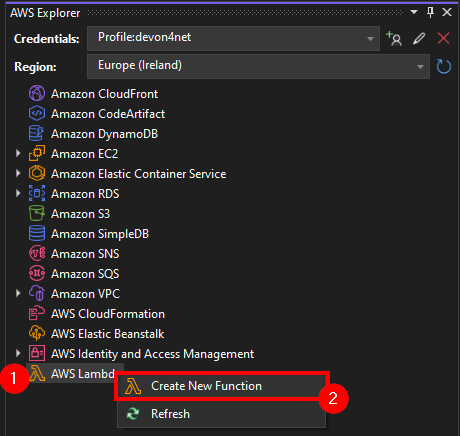460x436 pixels.
Task: Click the Amazon SimpleDB icon
Action: (37, 233)
